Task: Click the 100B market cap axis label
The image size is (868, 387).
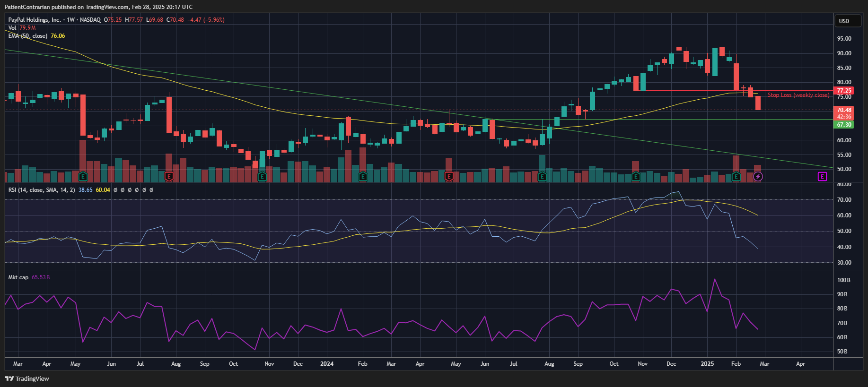Action: [843, 280]
